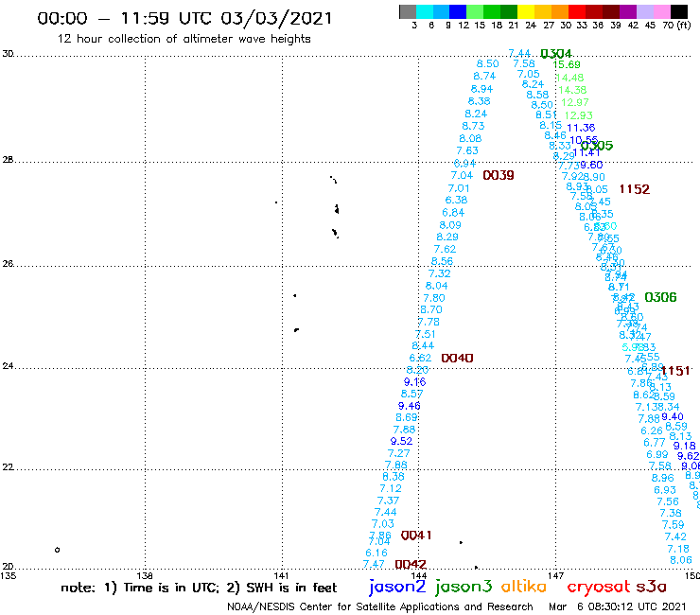This screenshot has height=615, width=700.
Task: Click the 'note: 1) Time is in UTC' text
Action: [x=140, y=588]
